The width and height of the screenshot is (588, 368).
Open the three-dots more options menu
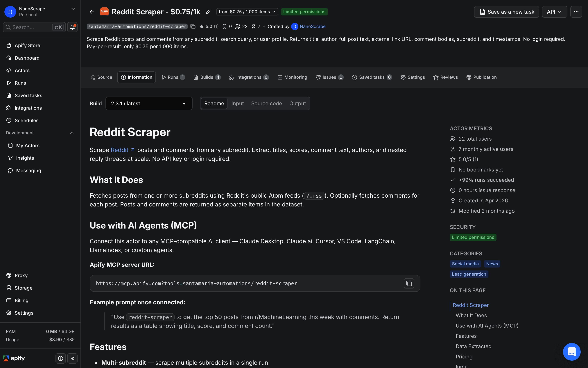pyautogui.click(x=576, y=12)
